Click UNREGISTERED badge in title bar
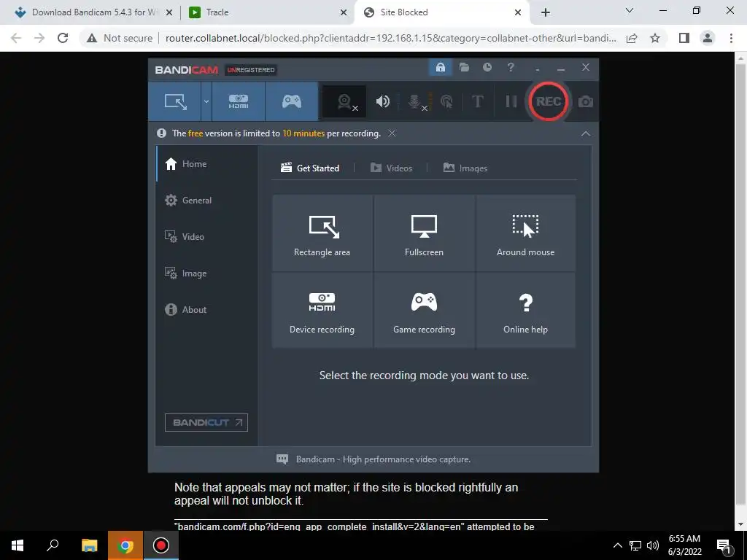Screen dimensions: 747x560 tap(251, 70)
